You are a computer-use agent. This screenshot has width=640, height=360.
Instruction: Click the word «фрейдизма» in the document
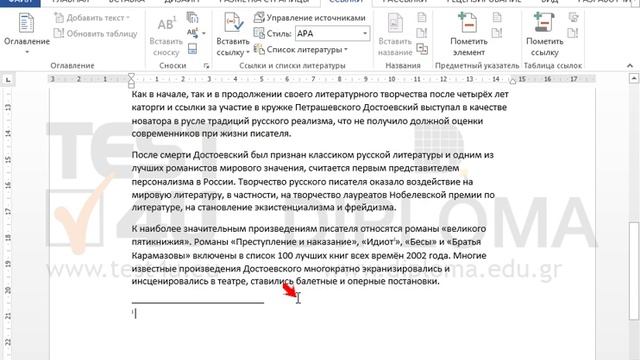[x=369, y=207]
